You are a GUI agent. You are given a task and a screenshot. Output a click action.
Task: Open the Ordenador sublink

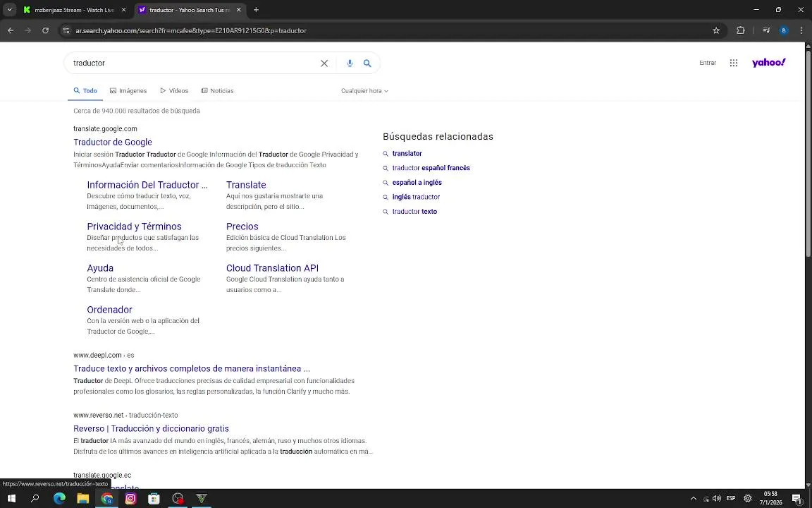(x=109, y=310)
